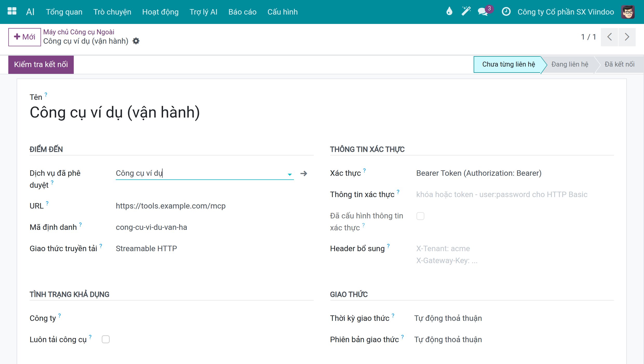The width and height of the screenshot is (644, 364).
Task: Open Trợ lý AI menu
Action: [x=203, y=12]
